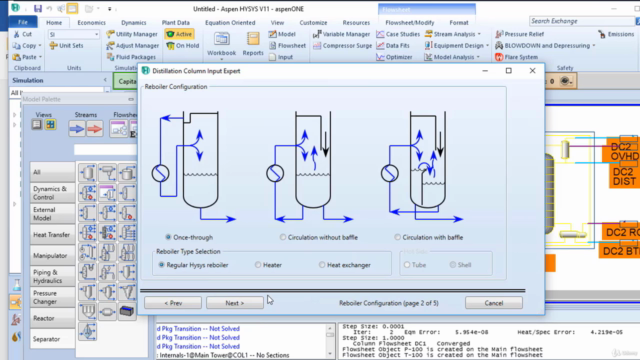The width and height of the screenshot is (640, 360).
Task: Open Reports
Action: tap(253, 44)
